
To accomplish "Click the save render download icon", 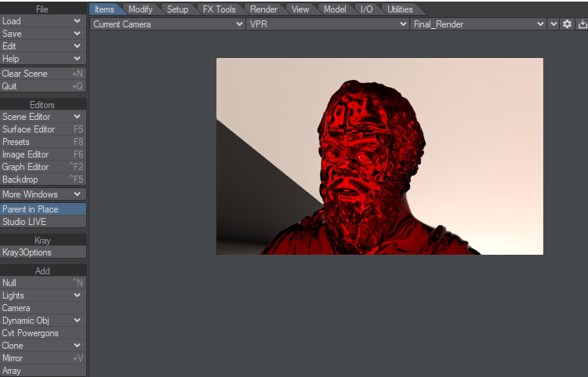I will (x=582, y=24).
